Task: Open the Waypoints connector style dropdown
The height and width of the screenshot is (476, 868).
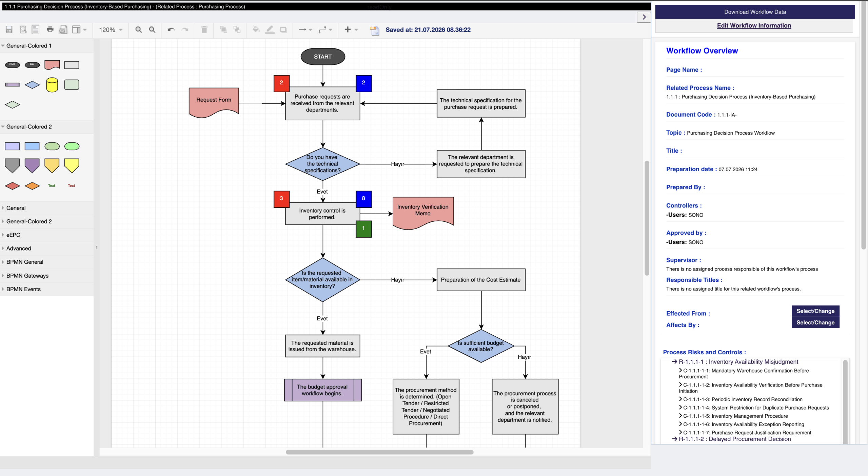Action: tap(325, 30)
